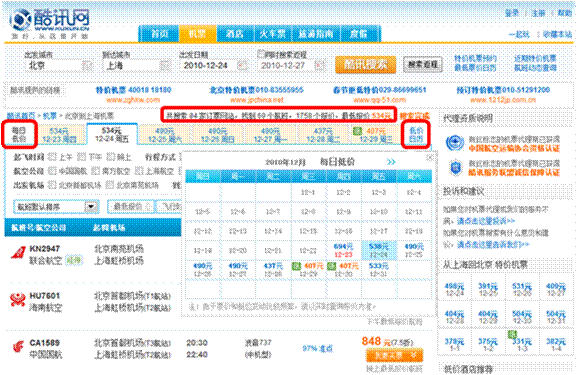Click the orange 酷讯搜索 search button
The height and width of the screenshot is (375, 576).
[366, 65]
